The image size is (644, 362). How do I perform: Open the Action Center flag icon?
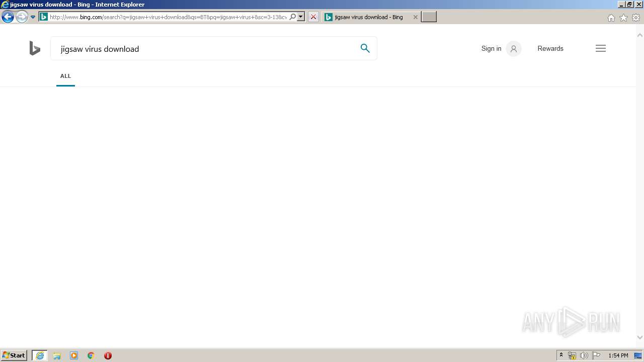596,355
